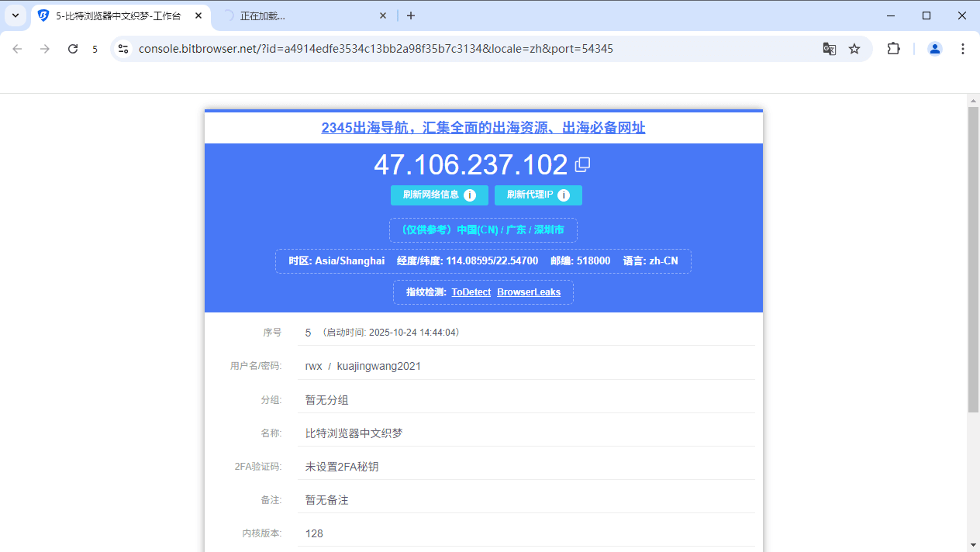980x552 pixels.
Task: Click the copy icon beside 47.106.237.102
Action: click(x=582, y=164)
